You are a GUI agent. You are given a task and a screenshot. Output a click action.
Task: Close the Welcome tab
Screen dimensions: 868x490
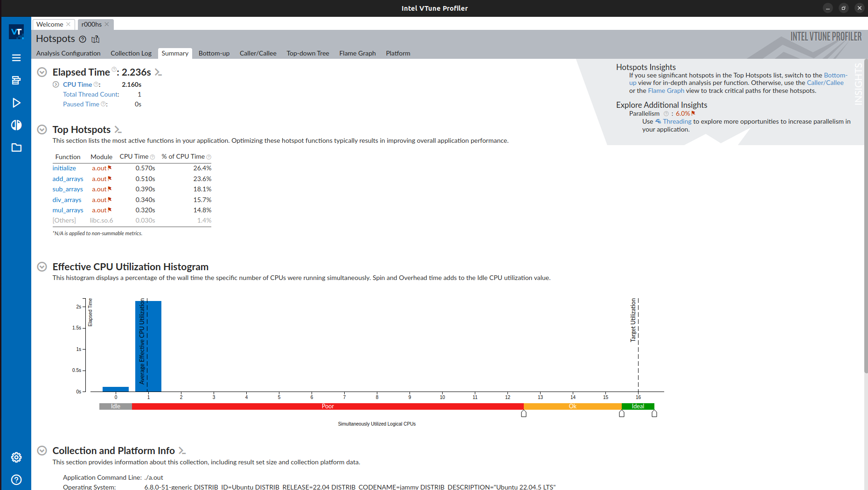pyautogui.click(x=68, y=24)
